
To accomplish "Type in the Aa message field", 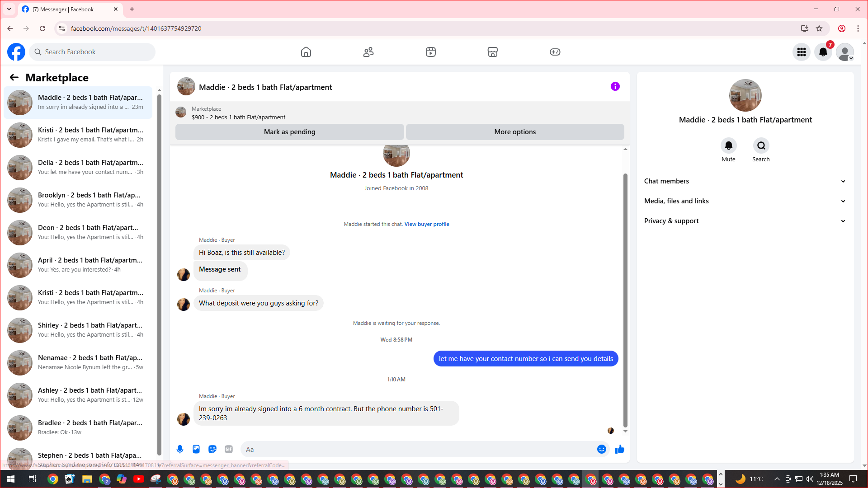I will 416,449.
